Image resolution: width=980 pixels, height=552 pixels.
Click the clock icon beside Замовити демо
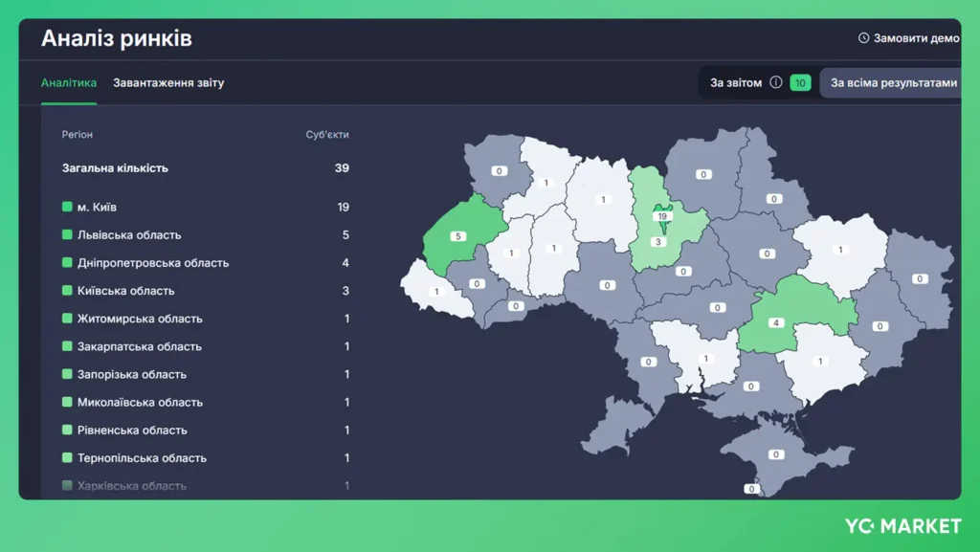click(x=864, y=38)
